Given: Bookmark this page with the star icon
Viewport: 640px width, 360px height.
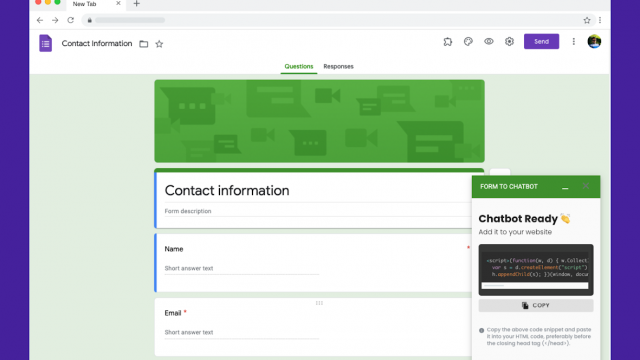Looking at the screenshot, I should pos(587,20).
